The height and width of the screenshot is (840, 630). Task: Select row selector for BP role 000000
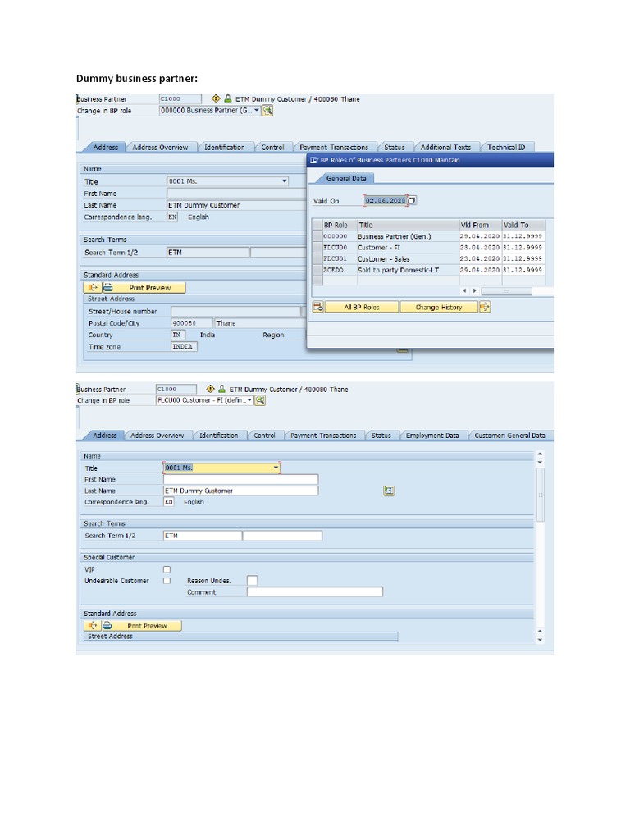(317, 236)
